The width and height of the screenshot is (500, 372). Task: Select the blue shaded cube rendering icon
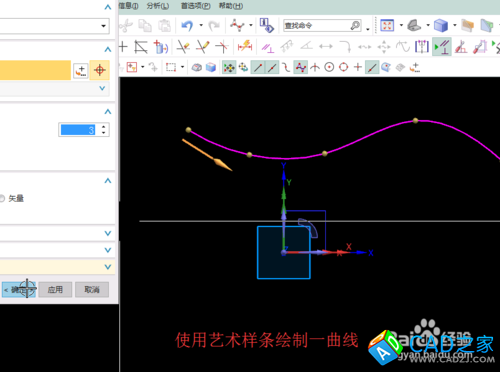click(x=441, y=25)
